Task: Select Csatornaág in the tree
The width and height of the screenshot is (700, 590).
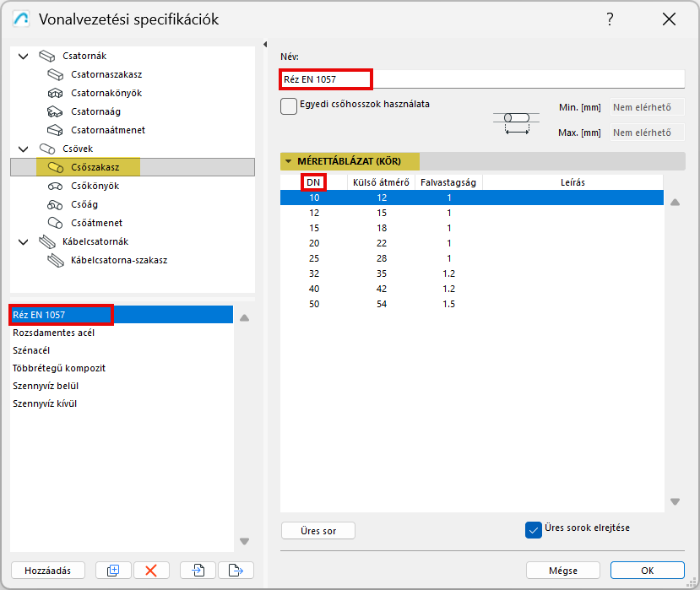Action: [x=95, y=111]
